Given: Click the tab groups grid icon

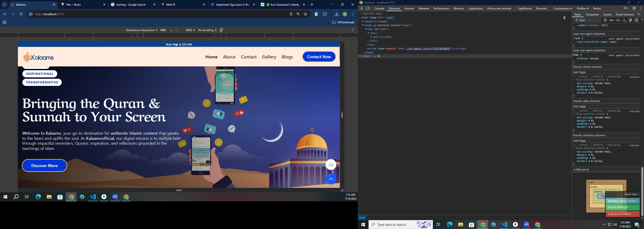Looking at the screenshot, I should tap(4, 23).
